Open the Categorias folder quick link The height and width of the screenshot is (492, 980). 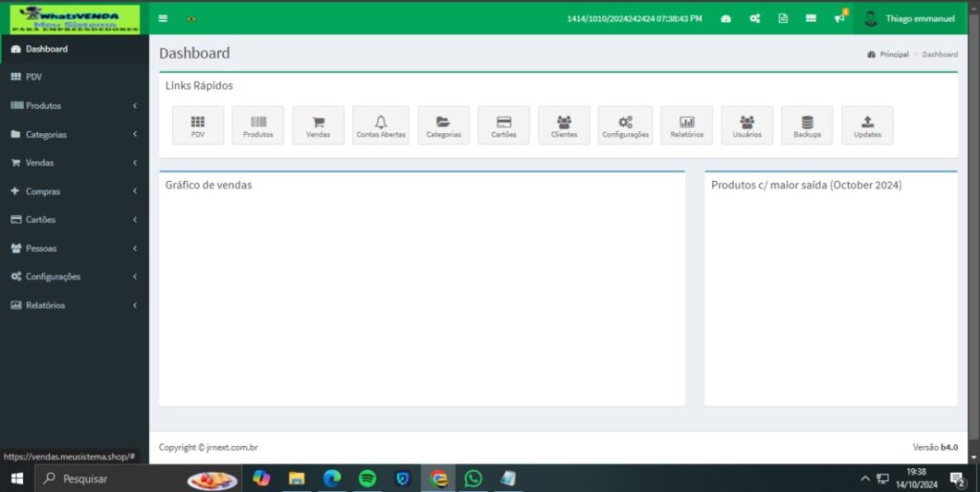[444, 125]
